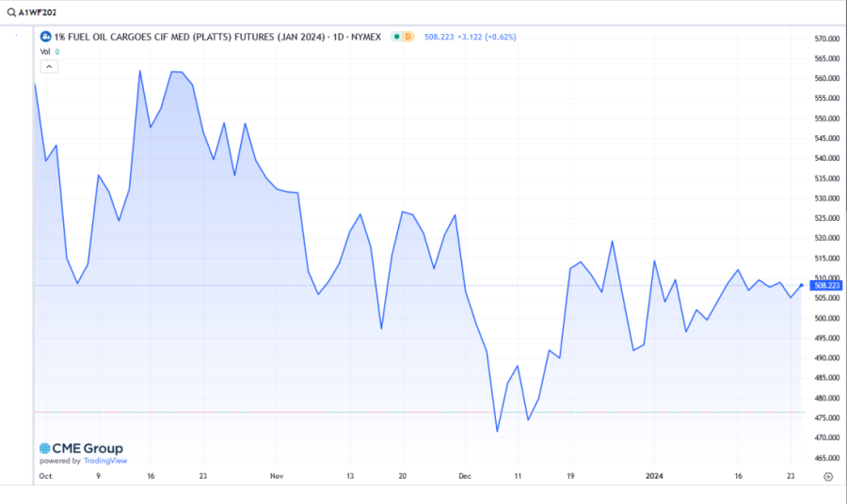Open chart settings gear on the time axis

827,477
